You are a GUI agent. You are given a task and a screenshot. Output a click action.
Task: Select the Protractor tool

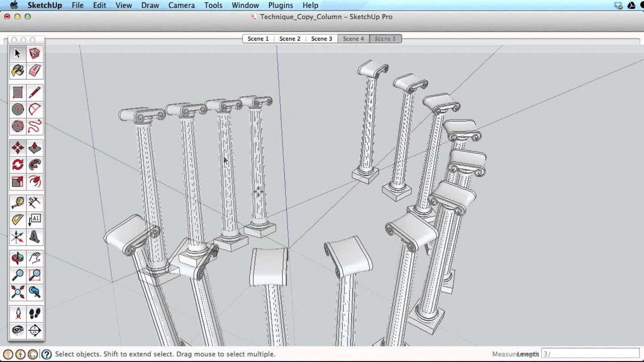pyautogui.click(x=18, y=220)
